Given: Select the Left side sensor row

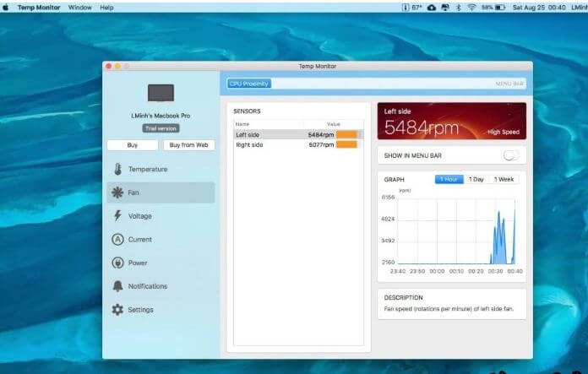Looking at the screenshot, I should 298,134.
